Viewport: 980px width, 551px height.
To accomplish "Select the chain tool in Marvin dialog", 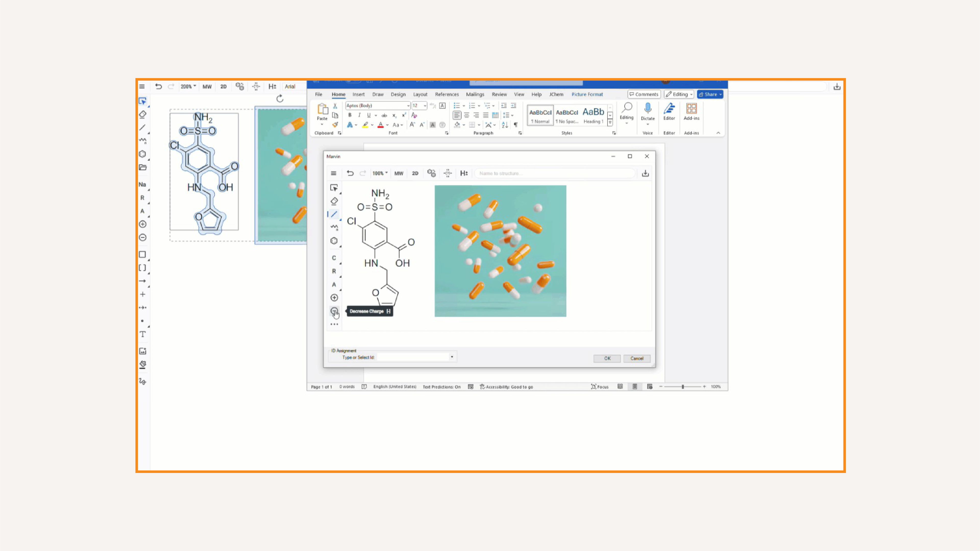I will [334, 227].
